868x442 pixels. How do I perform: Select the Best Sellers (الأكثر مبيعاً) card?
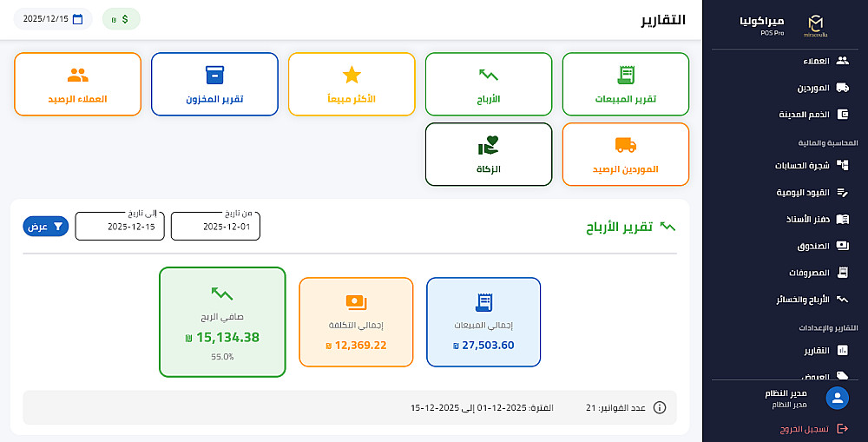coord(352,84)
